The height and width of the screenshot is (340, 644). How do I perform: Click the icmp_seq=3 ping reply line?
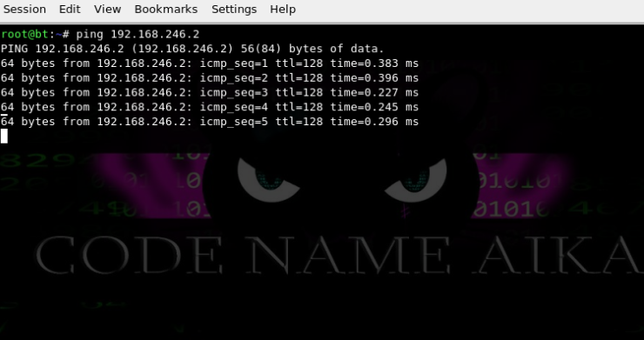click(210, 92)
